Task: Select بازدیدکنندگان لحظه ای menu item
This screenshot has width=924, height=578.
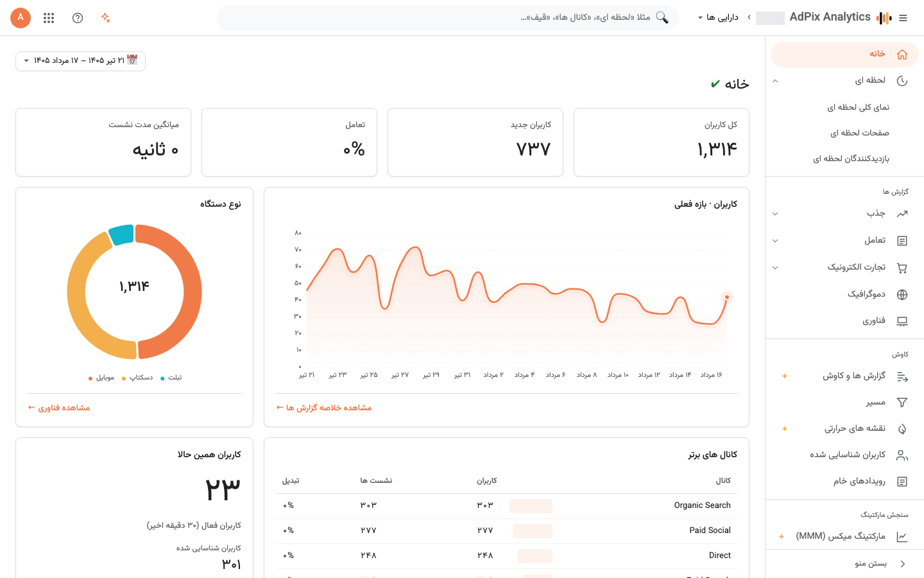Action: tap(844, 159)
